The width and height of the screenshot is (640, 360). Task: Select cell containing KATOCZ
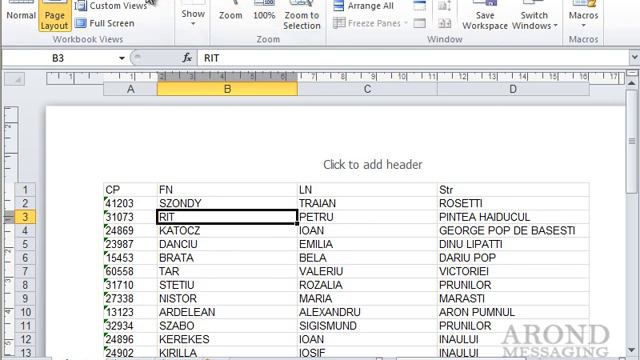(227, 231)
